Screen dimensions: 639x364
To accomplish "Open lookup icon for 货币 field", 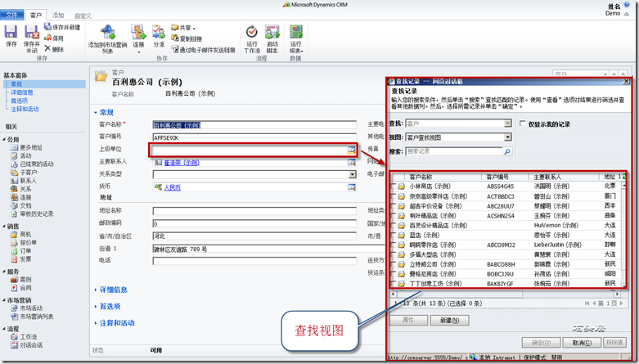I will [351, 187].
